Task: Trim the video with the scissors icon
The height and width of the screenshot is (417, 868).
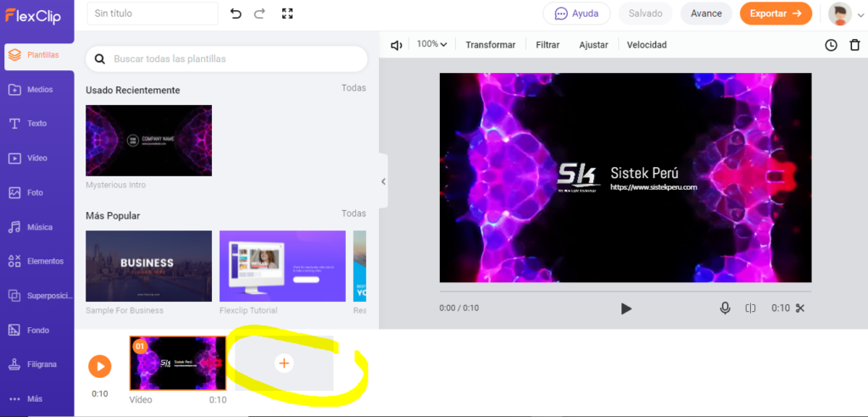Action: pos(800,309)
